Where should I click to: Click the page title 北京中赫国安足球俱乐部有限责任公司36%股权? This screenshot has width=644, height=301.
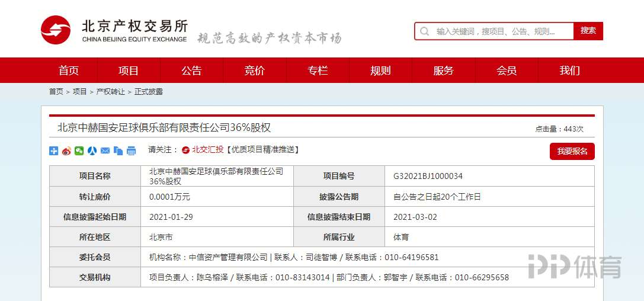164,127
